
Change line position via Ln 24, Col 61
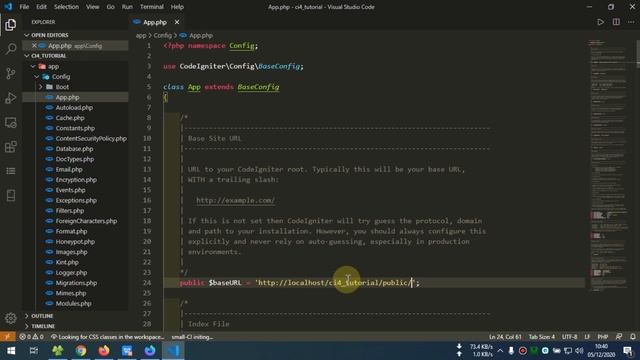pos(505,337)
